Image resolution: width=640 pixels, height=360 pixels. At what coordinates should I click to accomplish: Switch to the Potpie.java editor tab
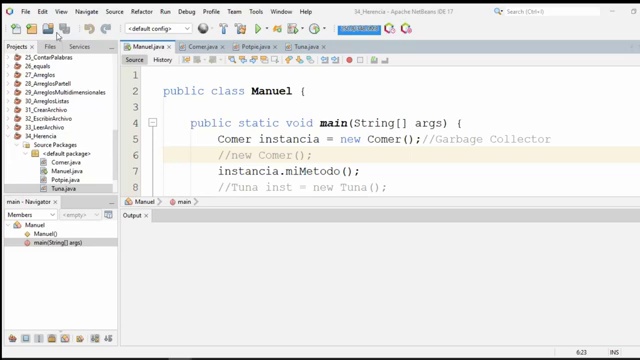(x=256, y=47)
